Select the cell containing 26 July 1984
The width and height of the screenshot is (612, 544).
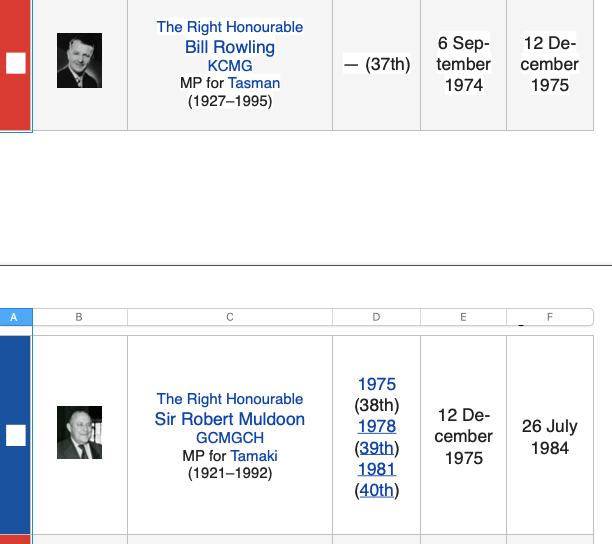pyautogui.click(x=550, y=435)
